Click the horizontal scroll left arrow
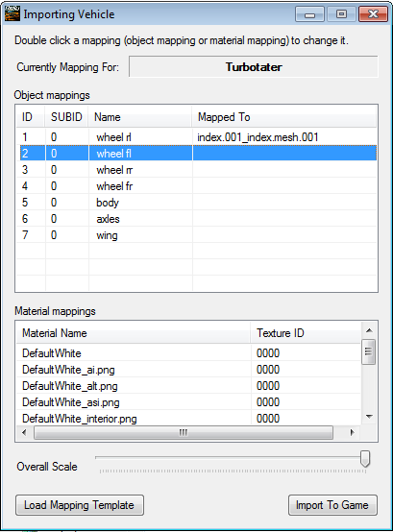Screen dimensions: 393x532 click(x=24, y=432)
